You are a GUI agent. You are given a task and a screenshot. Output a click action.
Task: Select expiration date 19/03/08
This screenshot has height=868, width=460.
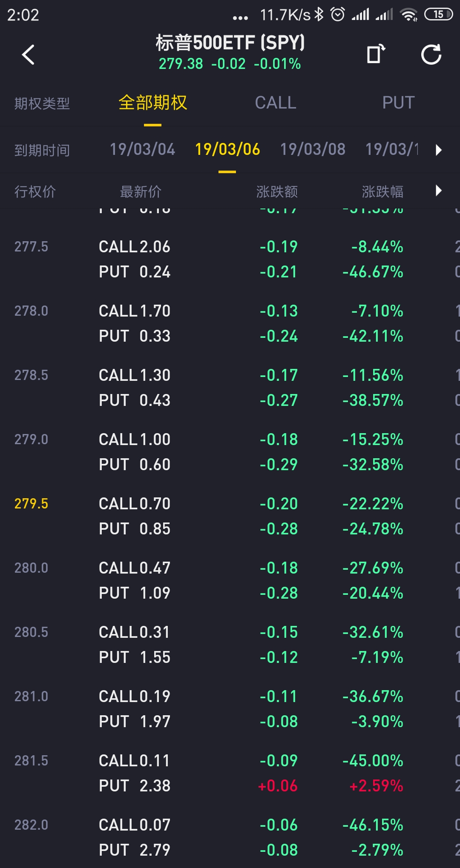pyautogui.click(x=313, y=149)
